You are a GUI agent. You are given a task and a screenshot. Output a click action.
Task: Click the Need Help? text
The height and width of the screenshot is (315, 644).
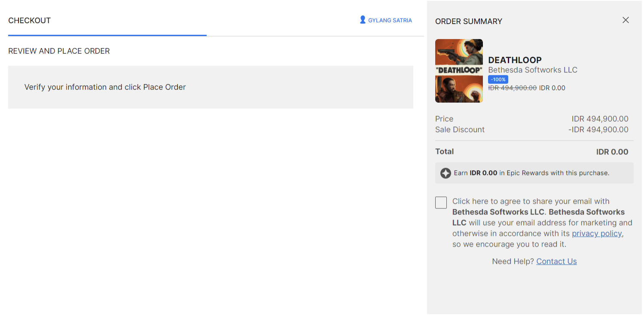513,261
